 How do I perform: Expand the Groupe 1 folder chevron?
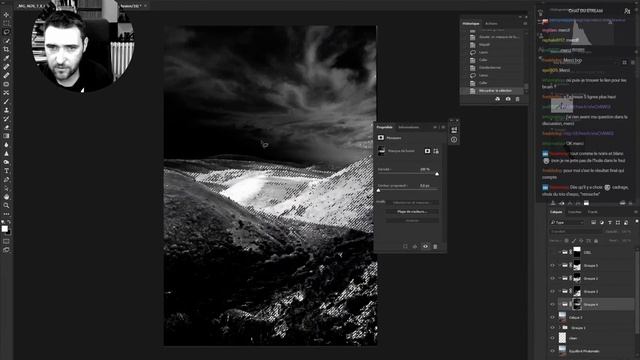(560, 328)
